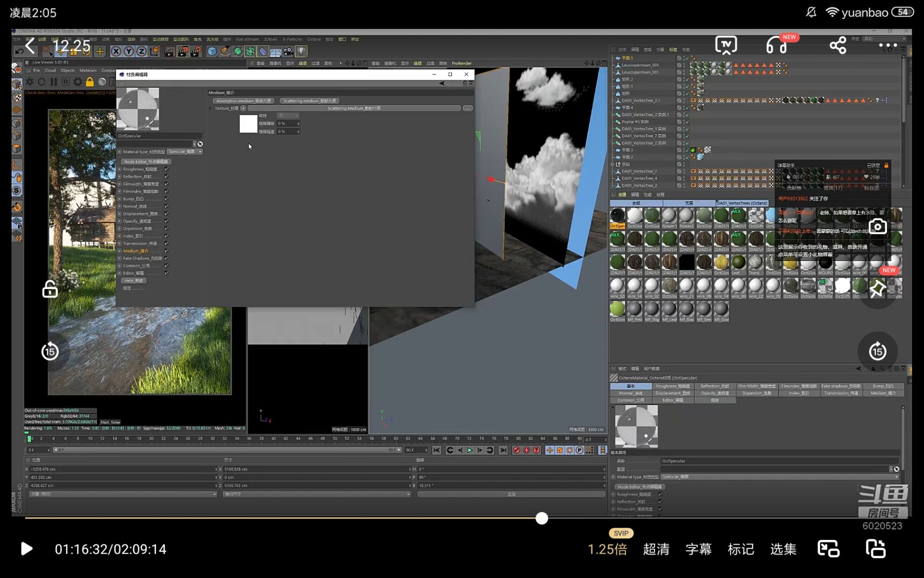
Task: Switch to the Medium tab in attributes panel
Action: tap(883, 393)
